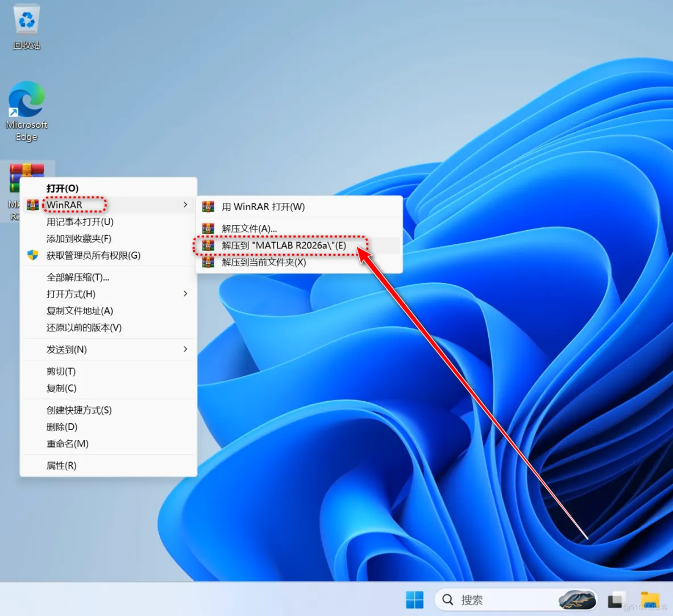Expand the 打开方式(H) submenu arrow
The image size is (673, 616).
point(185,293)
